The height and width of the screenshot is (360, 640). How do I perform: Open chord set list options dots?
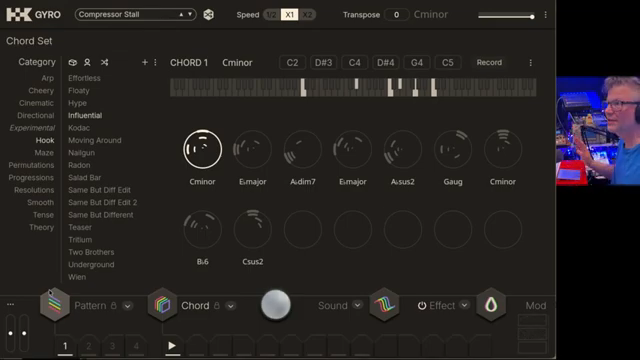pyautogui.click(x=155, y=62)
